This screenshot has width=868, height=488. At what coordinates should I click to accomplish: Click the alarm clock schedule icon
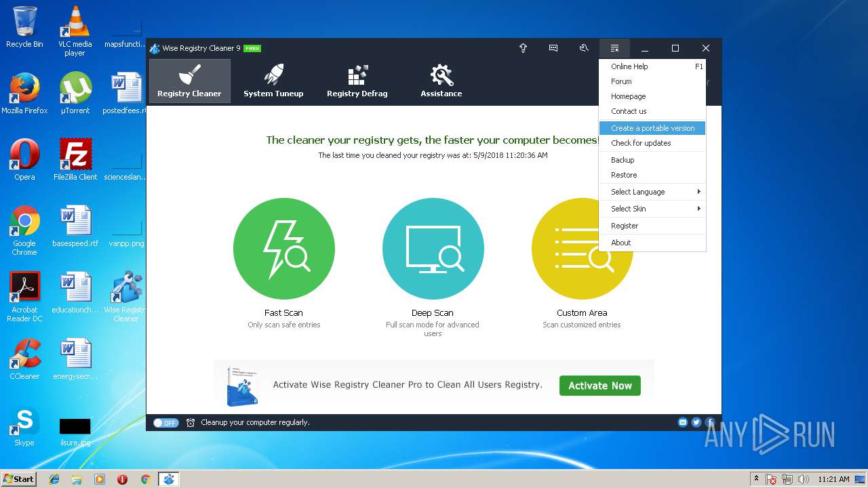(191, 422)
